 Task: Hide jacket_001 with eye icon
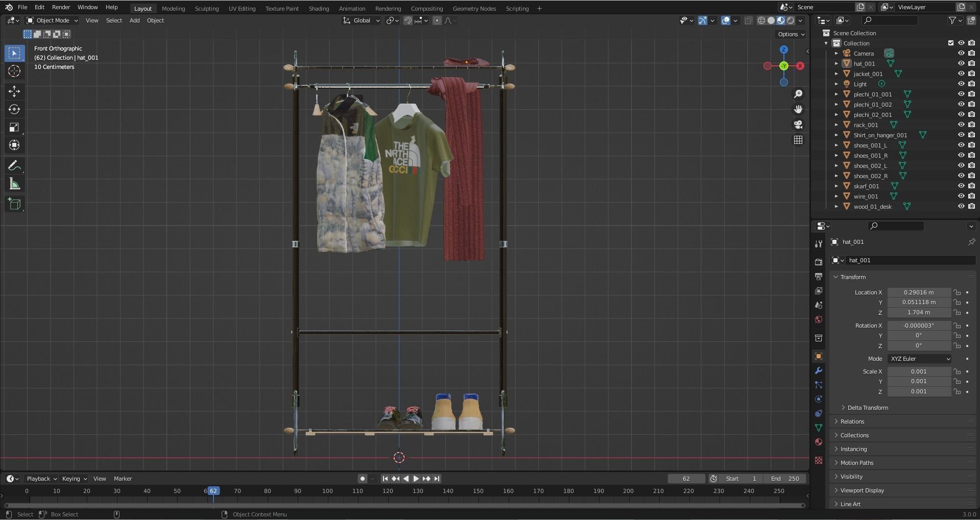(x=961, y=74)
